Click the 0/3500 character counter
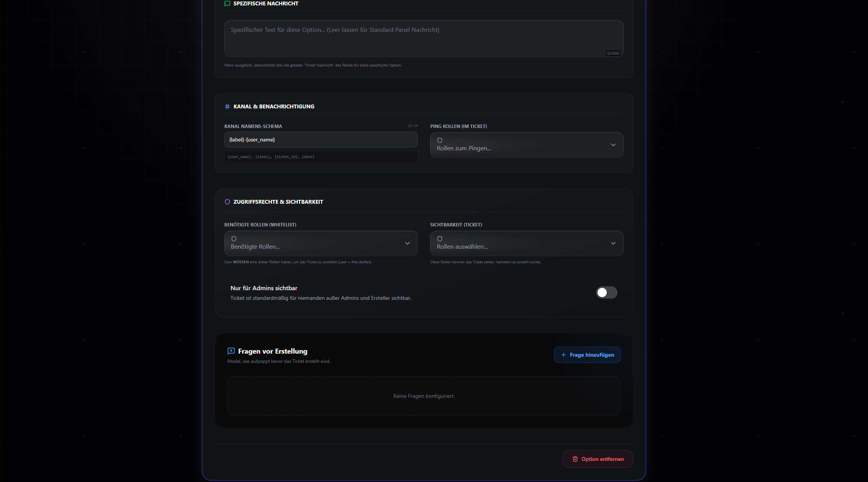 pos(613,53)
